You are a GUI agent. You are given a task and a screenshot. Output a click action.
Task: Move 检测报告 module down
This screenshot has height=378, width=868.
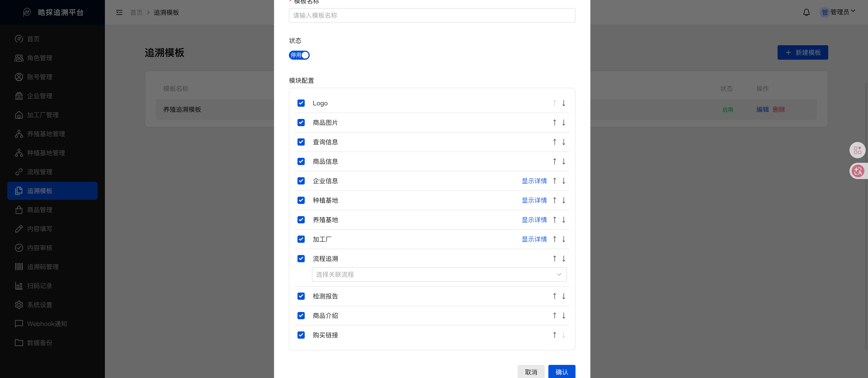(x=563, y=296)
